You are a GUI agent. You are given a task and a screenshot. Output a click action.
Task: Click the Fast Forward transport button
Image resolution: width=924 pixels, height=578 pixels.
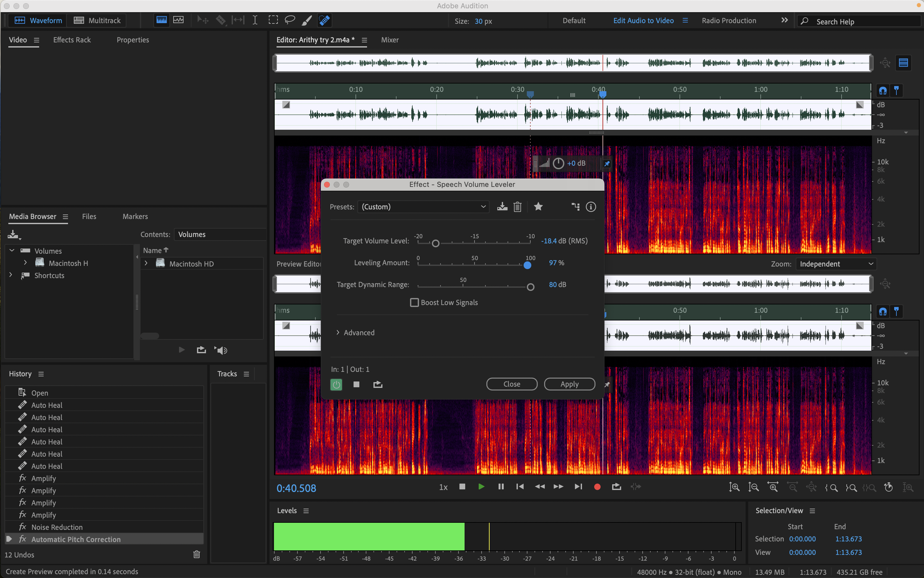pos(558,486)
